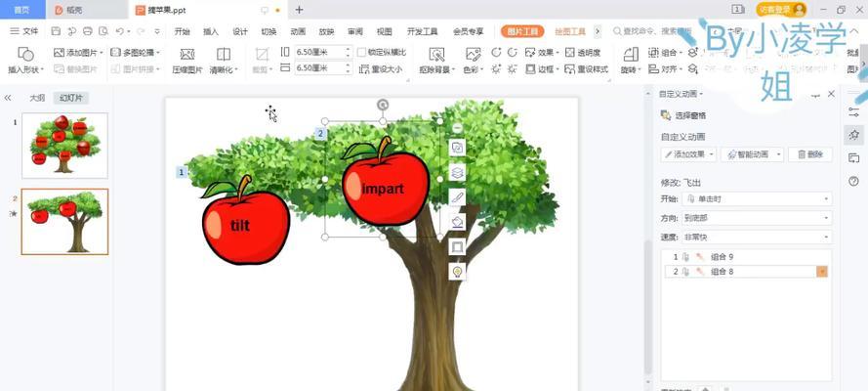
Task: Click the Redo arrow icon
Action: coord(141,31)
